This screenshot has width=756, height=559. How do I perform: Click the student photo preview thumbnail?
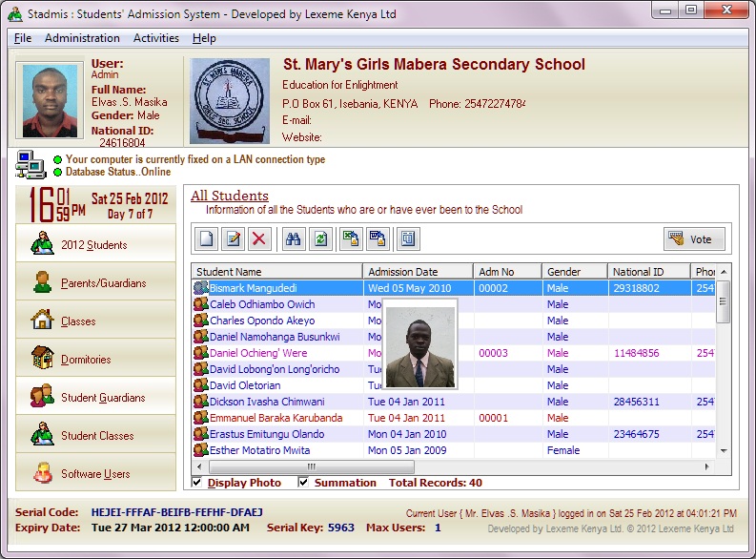pos(419,343)
